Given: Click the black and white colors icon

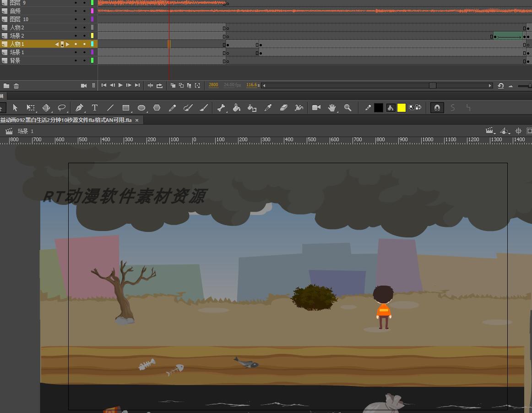Looking at the screenshot, I should tap(412, 107).
